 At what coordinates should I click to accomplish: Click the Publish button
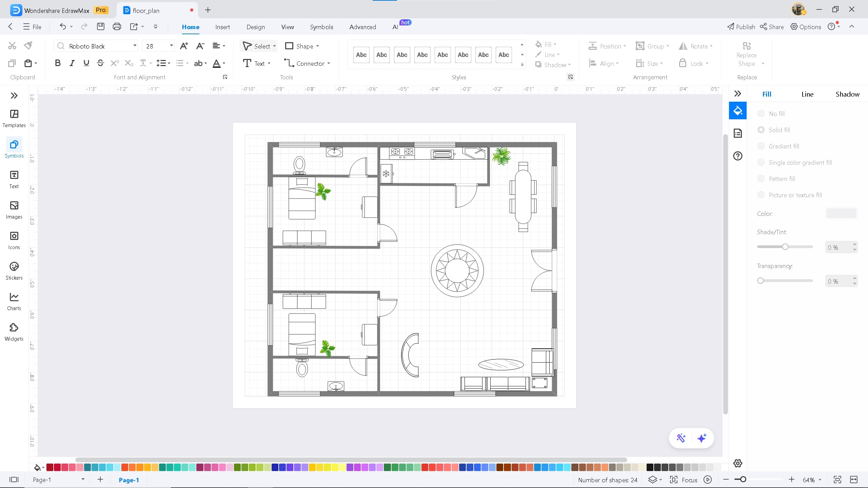[x=741, y=27]
